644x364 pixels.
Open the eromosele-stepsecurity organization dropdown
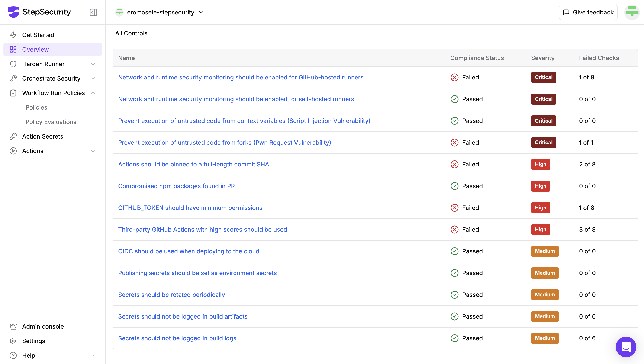tap(160, 12)
